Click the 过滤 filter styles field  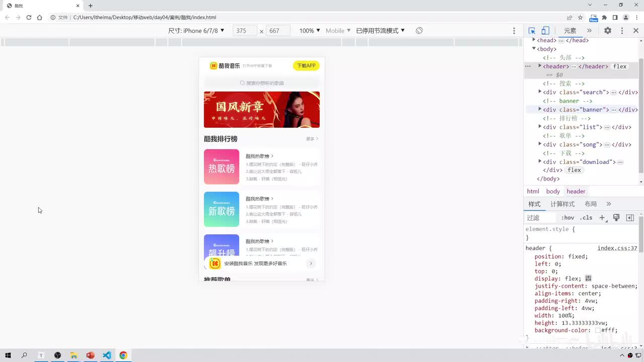(x=540, y=218)
